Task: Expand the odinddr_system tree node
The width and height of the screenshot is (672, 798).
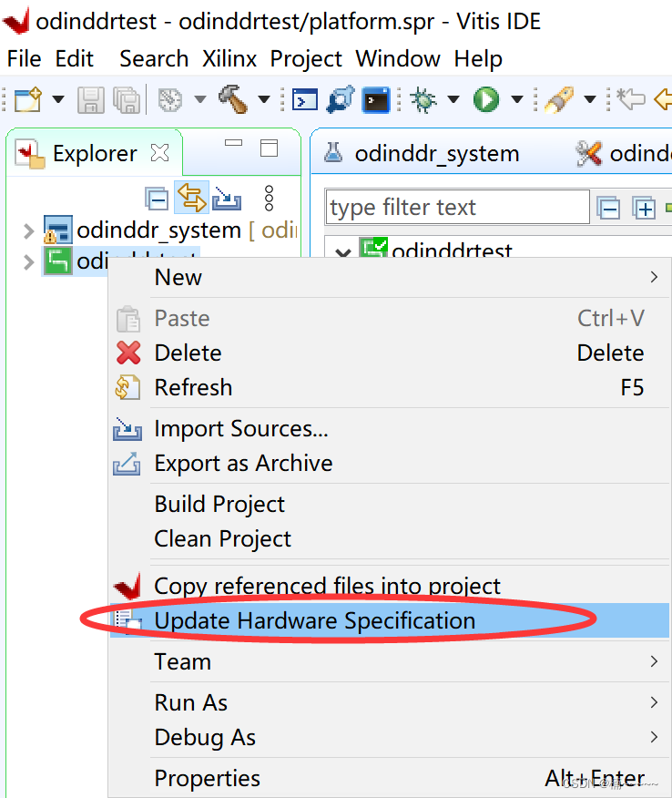Action: (29, 231)
